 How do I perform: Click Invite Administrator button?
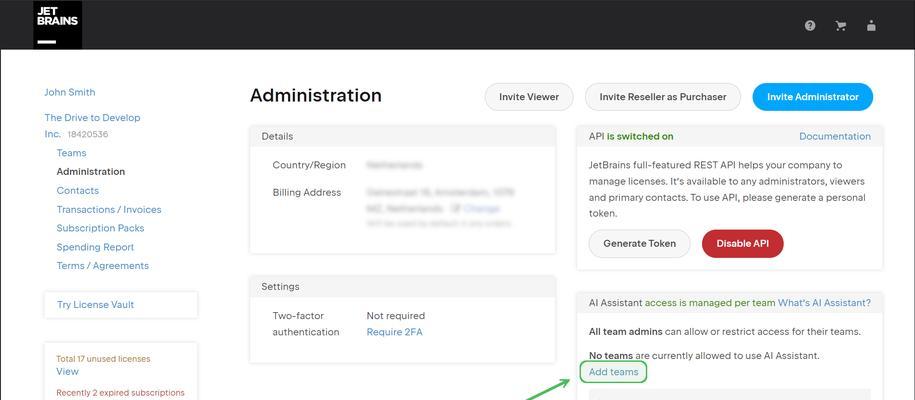pos(812,97)
